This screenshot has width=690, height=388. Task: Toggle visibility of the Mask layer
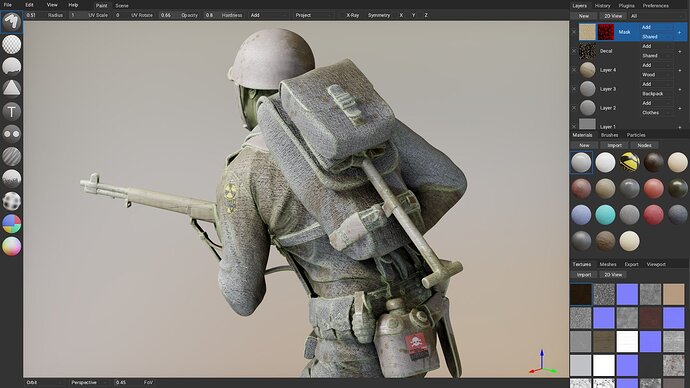click(573, 32)
